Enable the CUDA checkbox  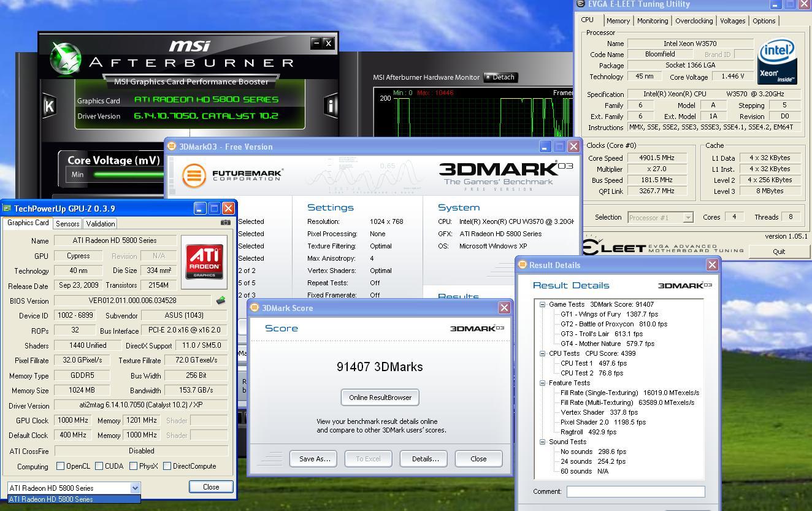click(x=99, y=466)
